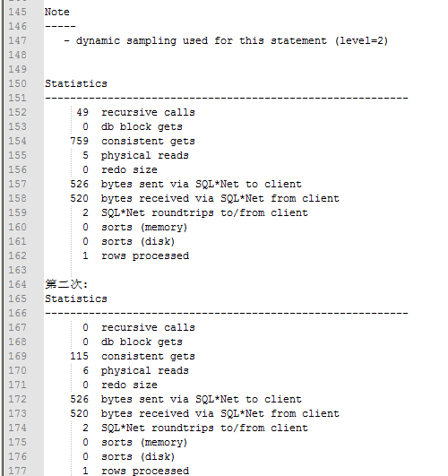Click the second 'Statistics' heading on line 165
448x476 pixels.
click(76, 299)
